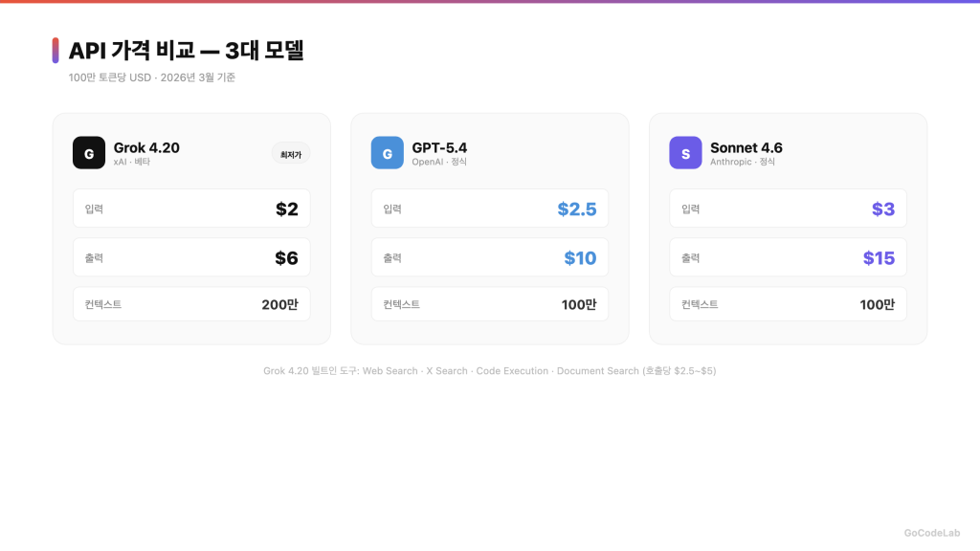This screenshot has width=980, height=551.
Task: Click the Grok 4.20 빌트인 도구 footnote
Action: (x=489, y=371)
